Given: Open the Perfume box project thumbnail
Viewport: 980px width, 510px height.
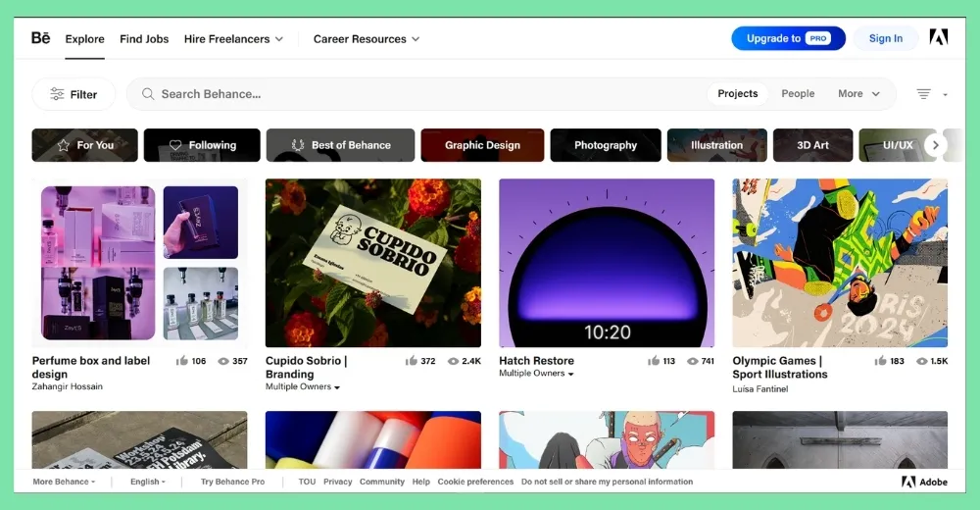Looking at the screenshot, I should 139,263.
